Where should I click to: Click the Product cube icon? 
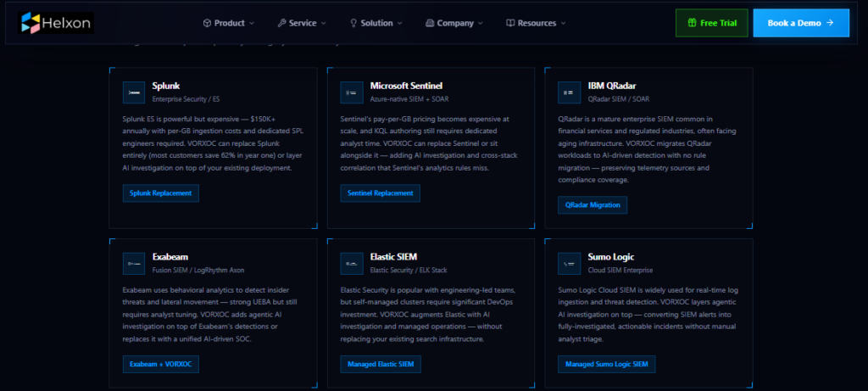click(207, 23)
